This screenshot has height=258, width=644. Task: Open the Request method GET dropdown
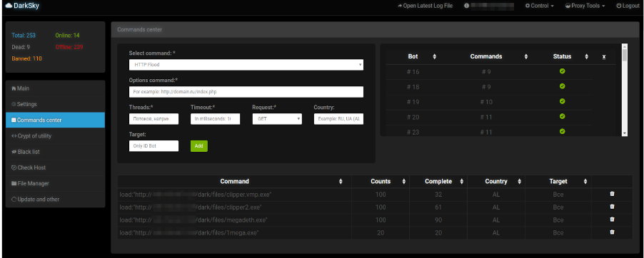pos(277,119)
